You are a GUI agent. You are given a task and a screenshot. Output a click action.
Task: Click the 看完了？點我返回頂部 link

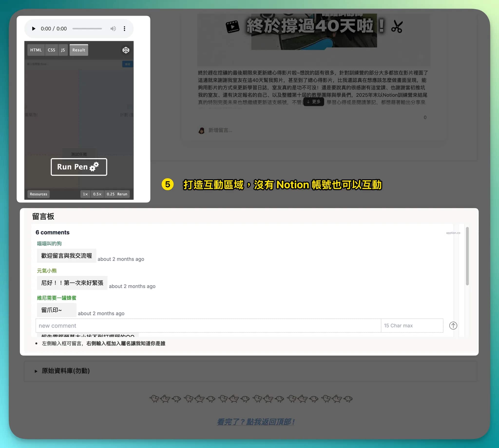click(256, 422)
